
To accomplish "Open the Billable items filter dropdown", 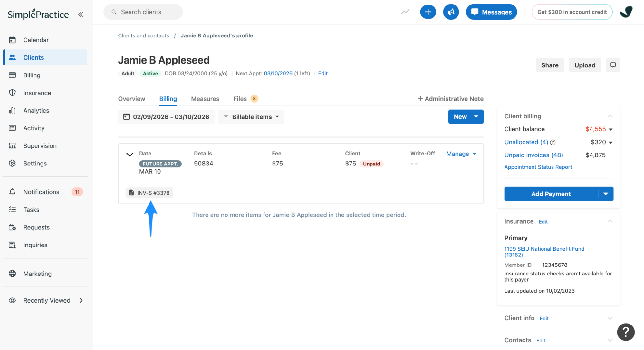I will pyautogui.click(x=251, y=117).
